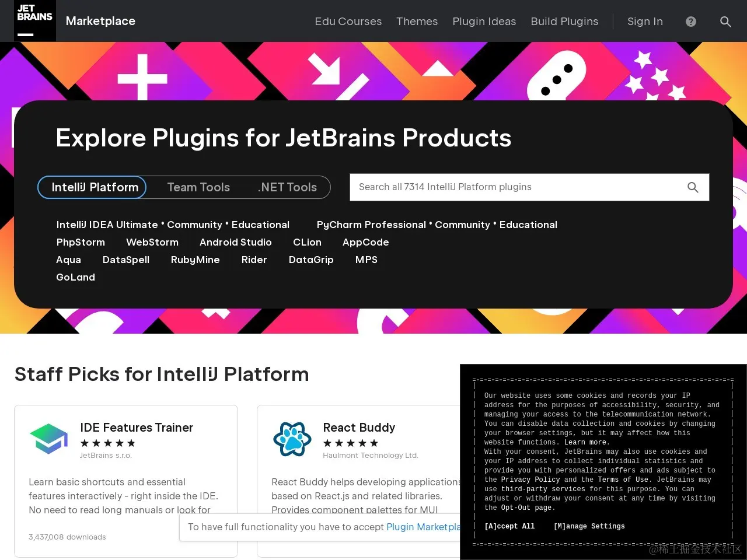
Task: Click the Haulmont Technology Ltd. vendor name
Action: click(x=371, y=456)
